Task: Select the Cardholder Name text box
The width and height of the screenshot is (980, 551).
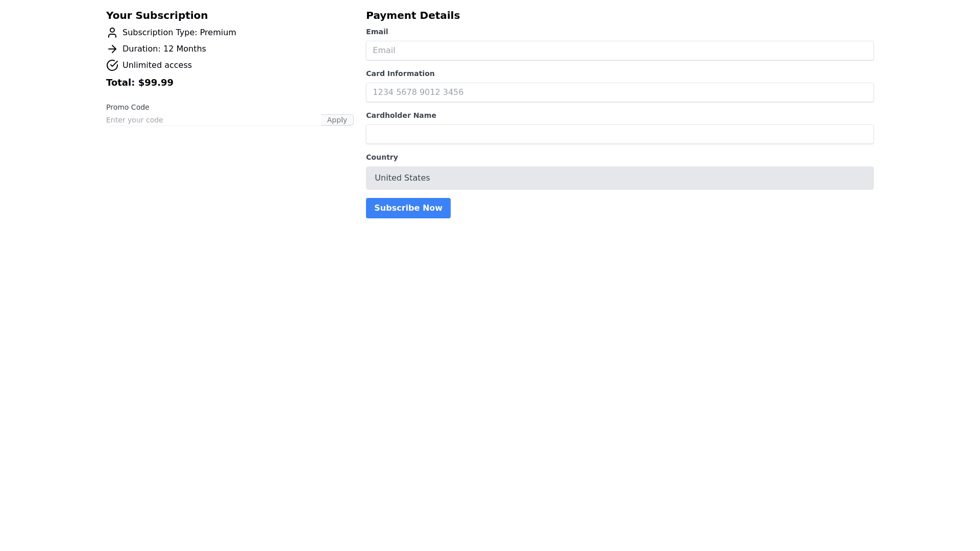Action: tap(619, 134)
